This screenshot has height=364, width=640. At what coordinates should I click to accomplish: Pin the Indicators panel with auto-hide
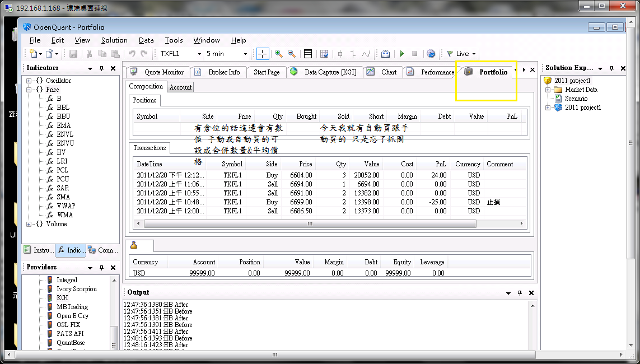tap(102, 68)
